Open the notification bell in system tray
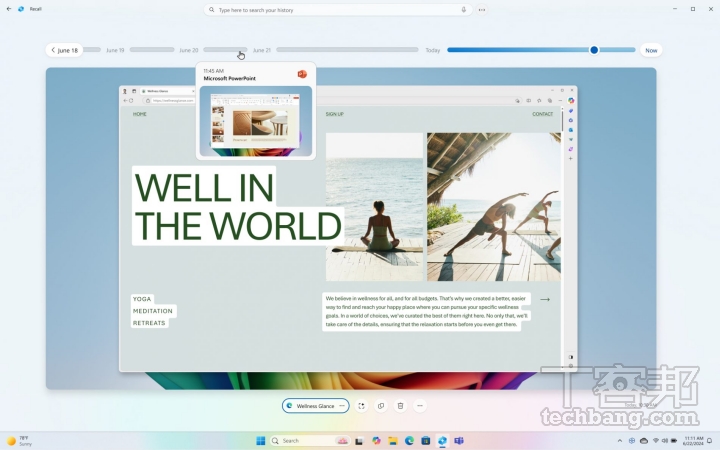This screenshot has width=720, height=450. (x=710, y=441)
